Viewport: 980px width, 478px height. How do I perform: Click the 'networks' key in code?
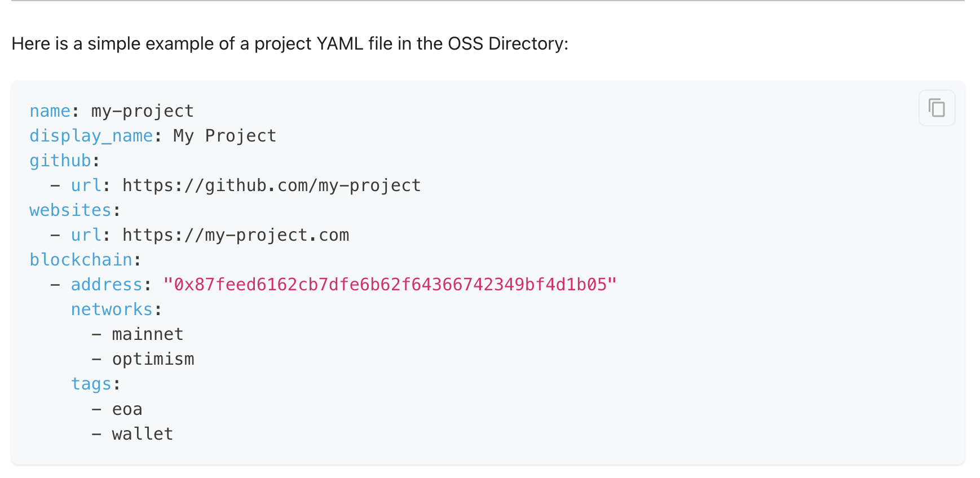point(112,309)
